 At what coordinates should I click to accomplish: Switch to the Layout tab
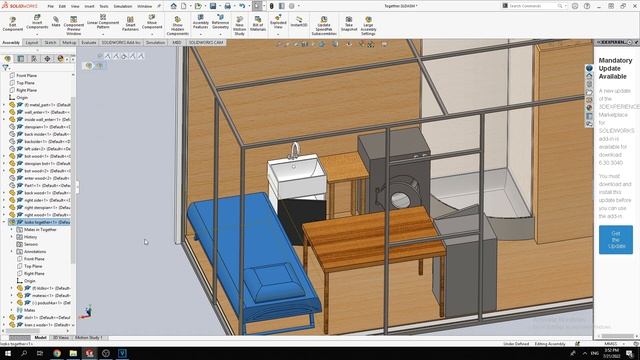tap(32, 42)
